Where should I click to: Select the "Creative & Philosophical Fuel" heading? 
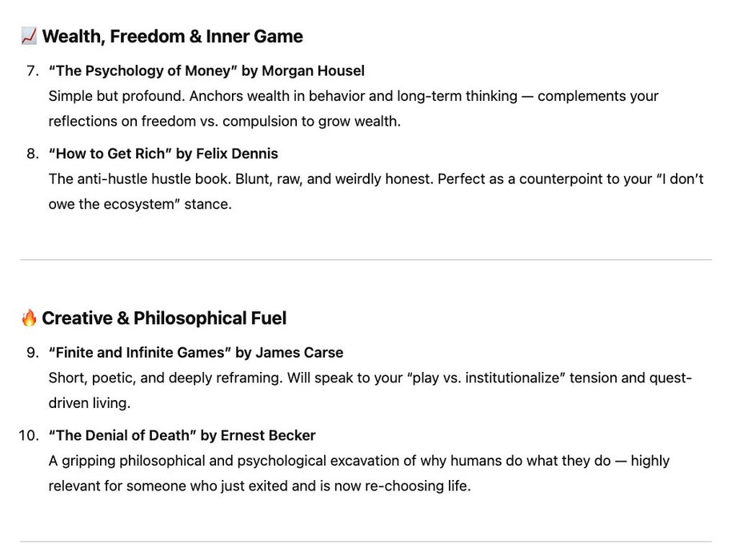pyautogui.click(x=164, y=318)
